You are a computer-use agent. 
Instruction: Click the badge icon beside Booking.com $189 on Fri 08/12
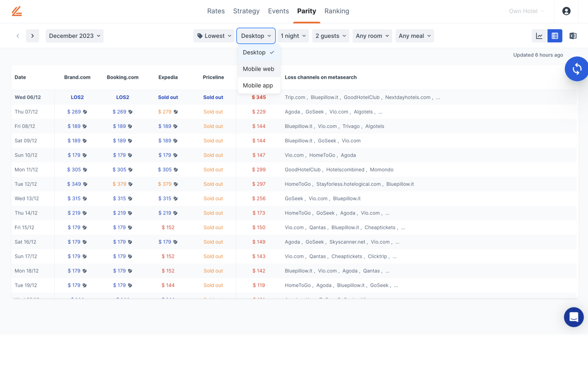(x=130, y=126)
